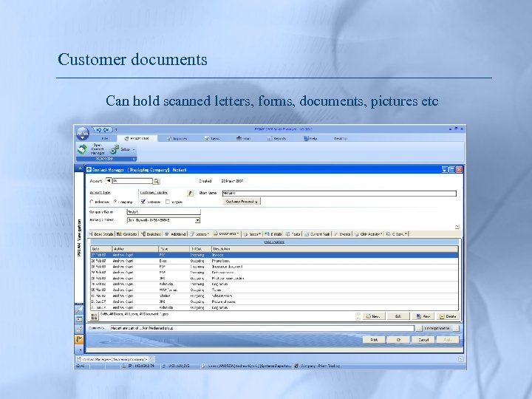Click the Delete button under documents list
Screen dimensions: 532x399
tap(447, 316)
